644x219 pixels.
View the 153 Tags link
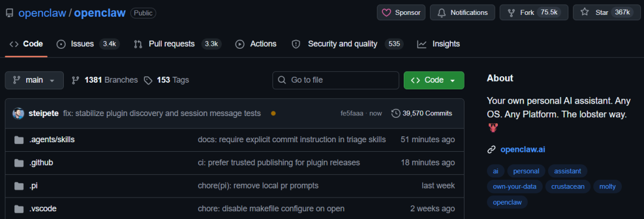click(x=166, y=80)
